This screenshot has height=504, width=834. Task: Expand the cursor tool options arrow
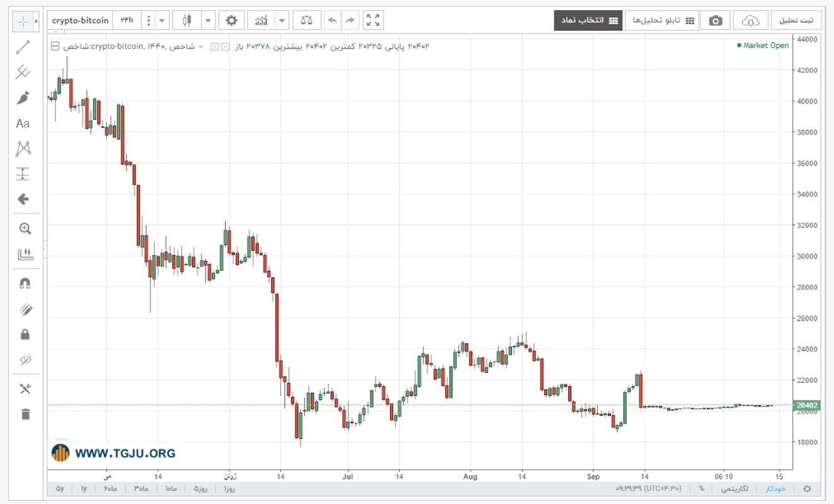click(37, 21)
